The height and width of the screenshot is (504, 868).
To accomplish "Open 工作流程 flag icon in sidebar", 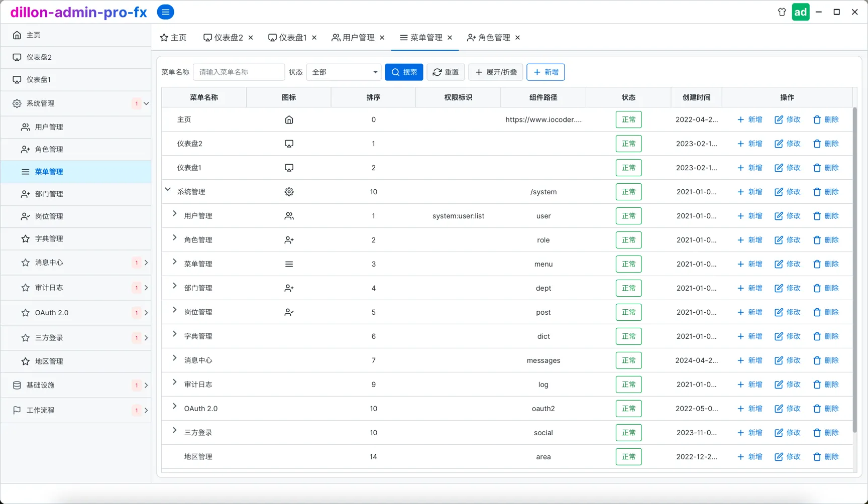I will (17, 410).
